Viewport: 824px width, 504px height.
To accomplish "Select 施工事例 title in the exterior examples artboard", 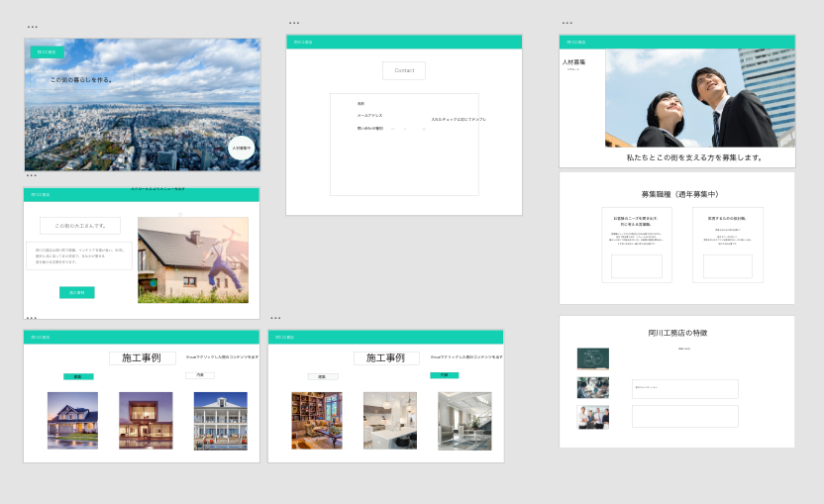I will click(142, 357).
